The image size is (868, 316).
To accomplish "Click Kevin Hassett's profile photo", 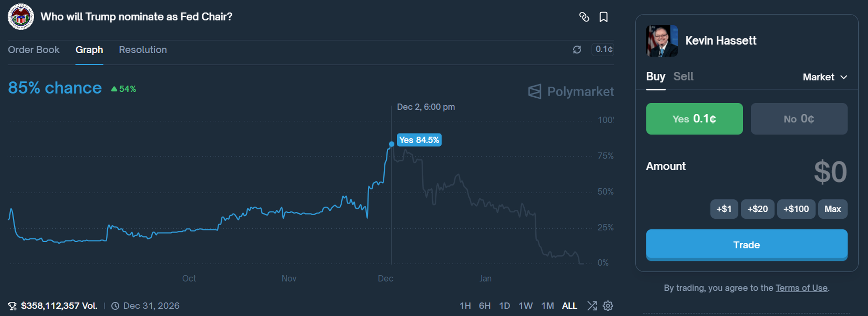I will tap(662, 41).
